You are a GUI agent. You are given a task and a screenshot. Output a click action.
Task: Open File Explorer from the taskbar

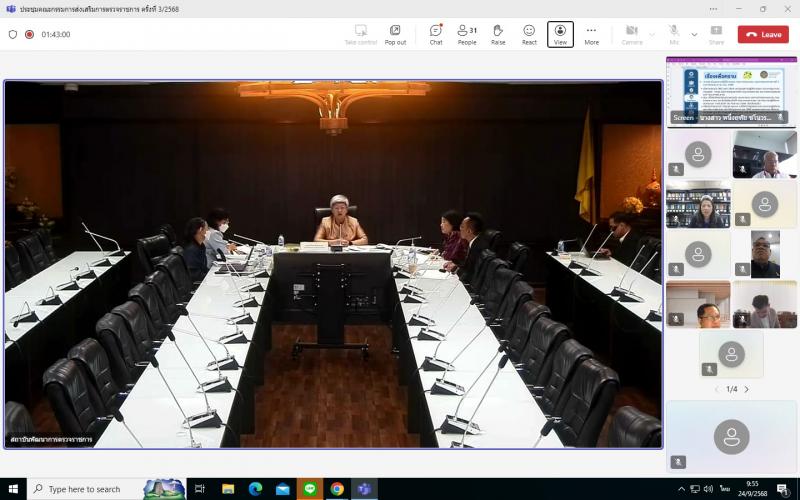coord(228,489)
